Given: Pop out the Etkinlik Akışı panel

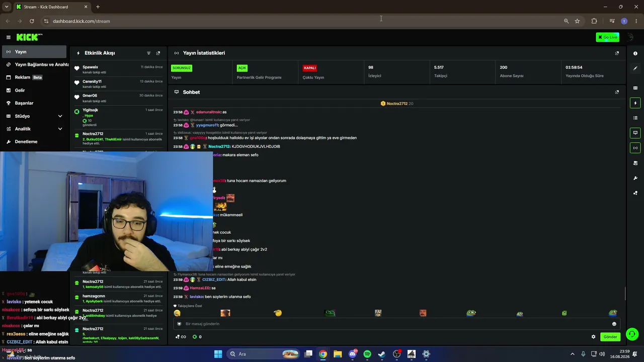Looking at the screenshot, I should pyautogui.click(x=158, y=53).
